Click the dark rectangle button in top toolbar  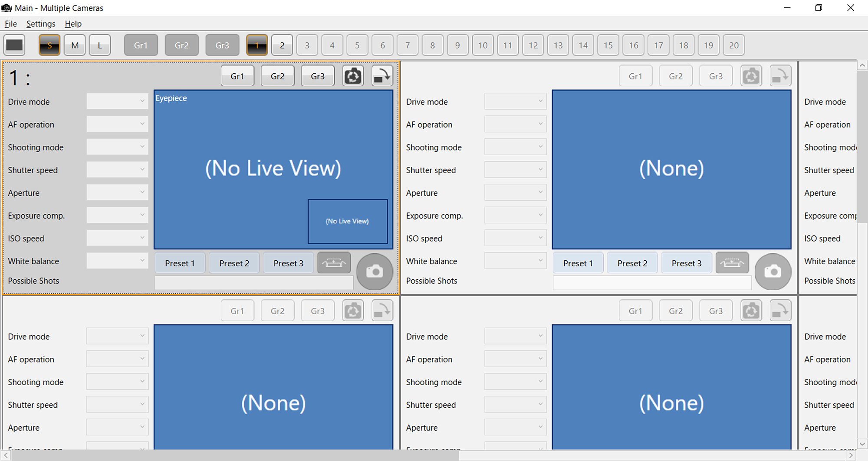click(14, 45)
